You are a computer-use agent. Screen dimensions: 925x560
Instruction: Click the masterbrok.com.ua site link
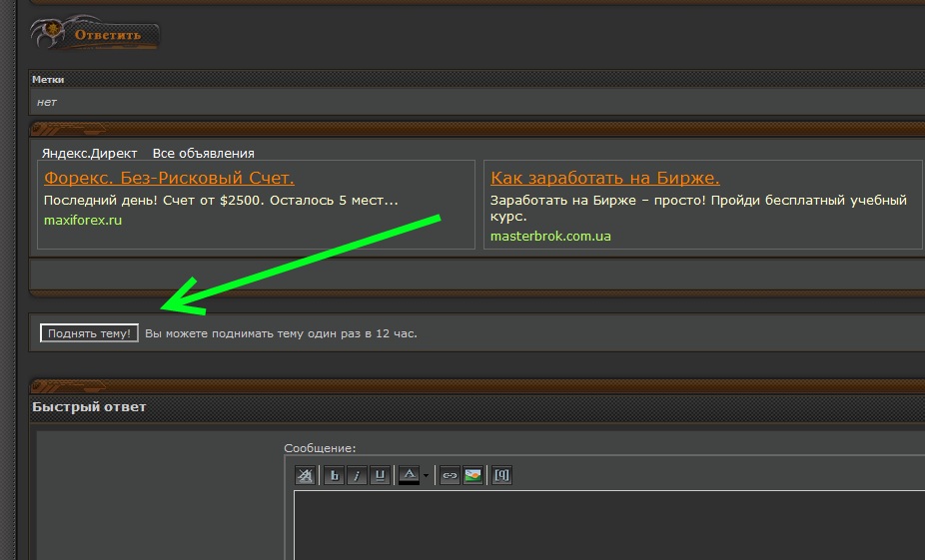click(x=550, y=237)
